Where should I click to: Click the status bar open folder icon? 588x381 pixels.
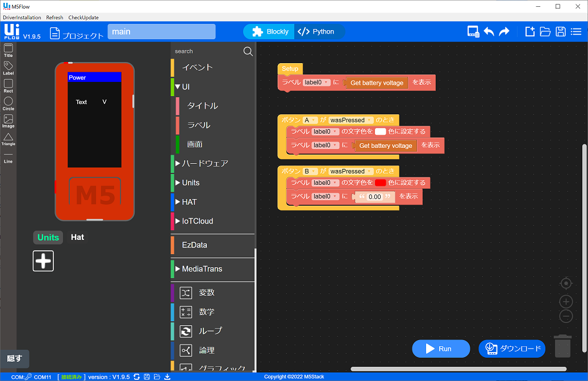coord(157,376)
